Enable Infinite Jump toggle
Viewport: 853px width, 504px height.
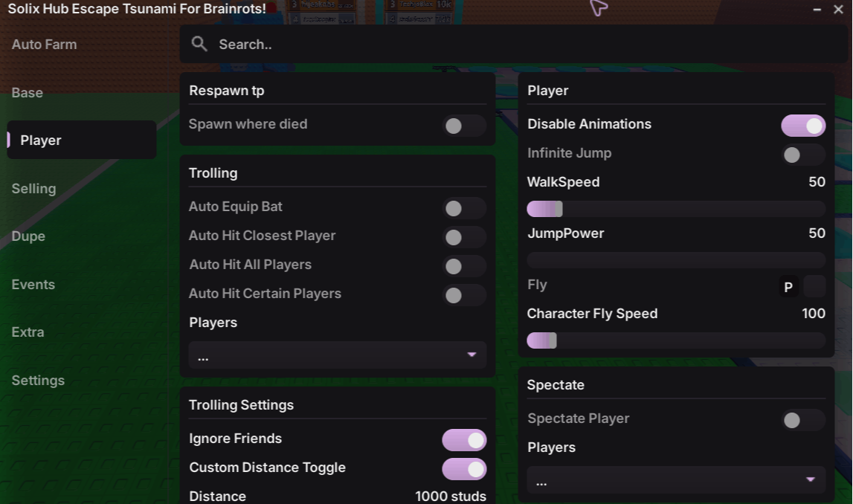pos(803,155)
